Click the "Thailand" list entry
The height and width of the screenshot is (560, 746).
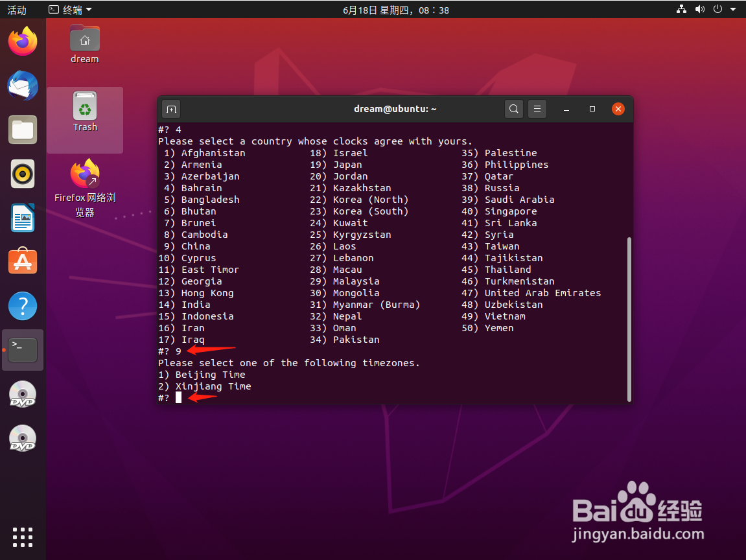(507, 270)
